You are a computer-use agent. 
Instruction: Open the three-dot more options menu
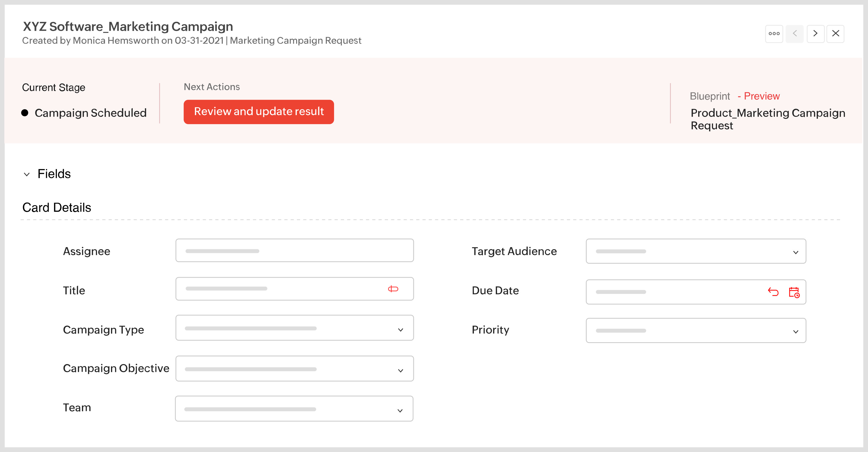[x=774, y=34]
